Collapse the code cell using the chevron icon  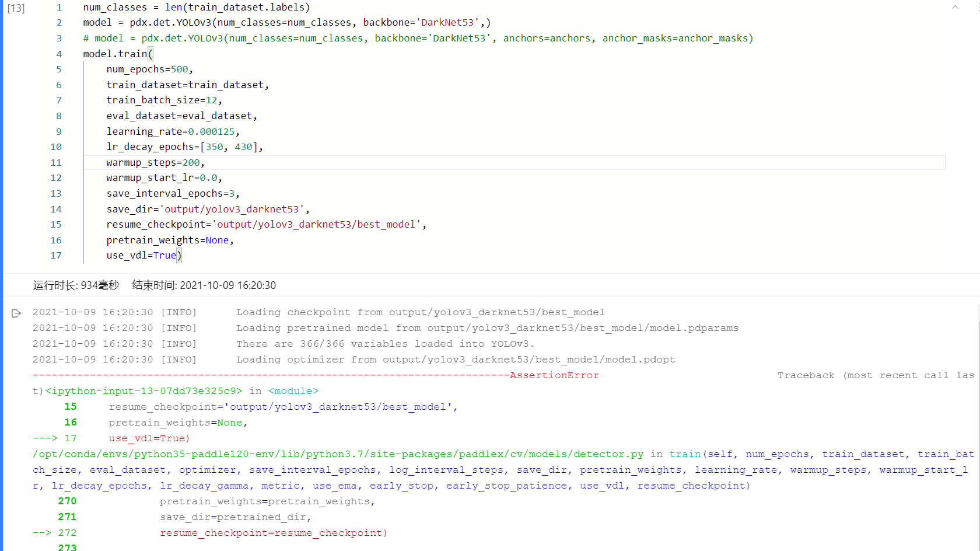pyautogui.click(x=956, y=7)
